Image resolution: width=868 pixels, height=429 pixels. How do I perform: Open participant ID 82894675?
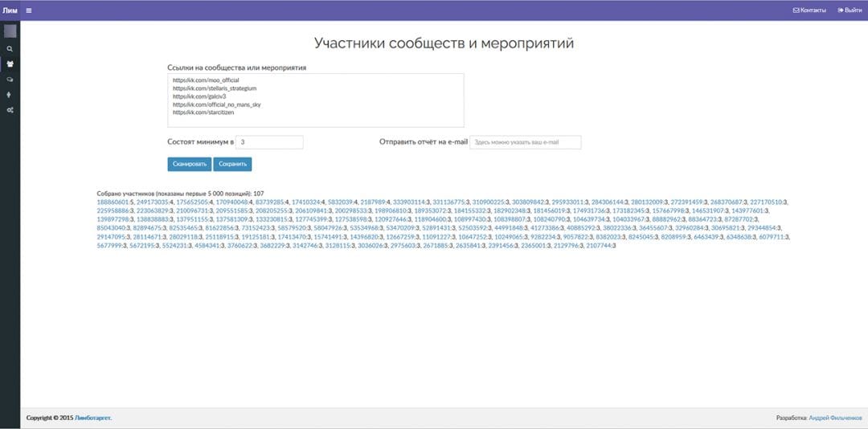147,228
